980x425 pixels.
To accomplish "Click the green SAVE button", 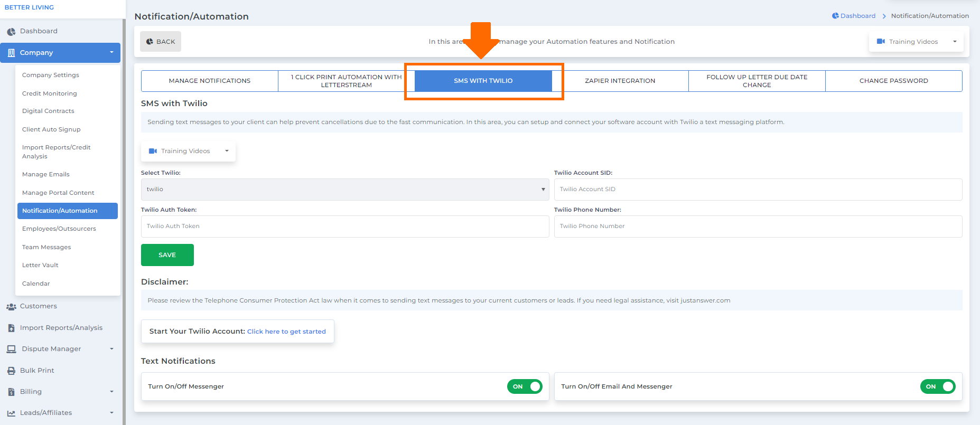I will click(167, 255).
